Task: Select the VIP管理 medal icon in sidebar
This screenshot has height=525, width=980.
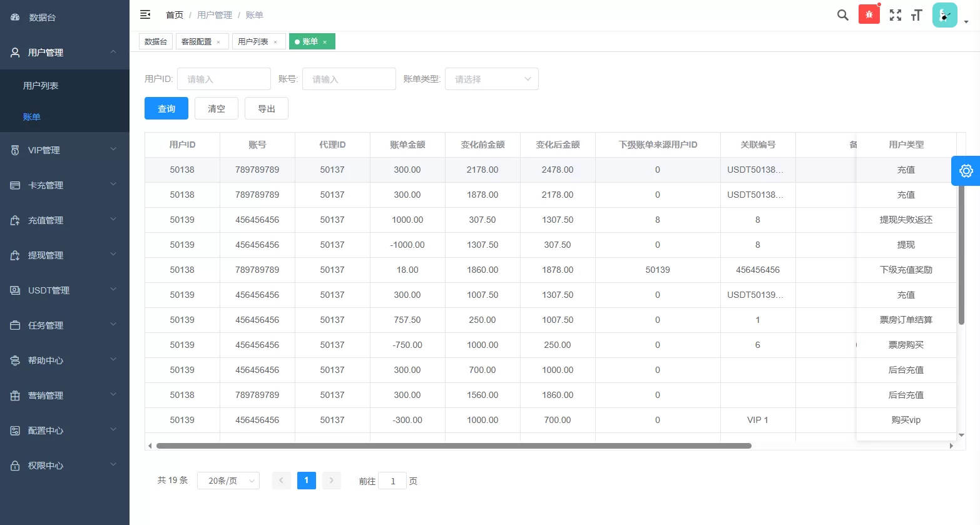Action: pyautogui.click(x=15, y=150)
